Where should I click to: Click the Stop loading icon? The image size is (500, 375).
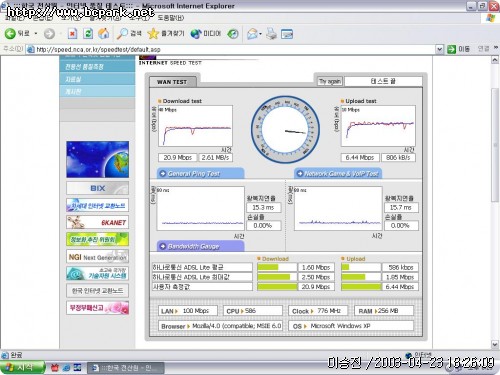click(72, 34)
